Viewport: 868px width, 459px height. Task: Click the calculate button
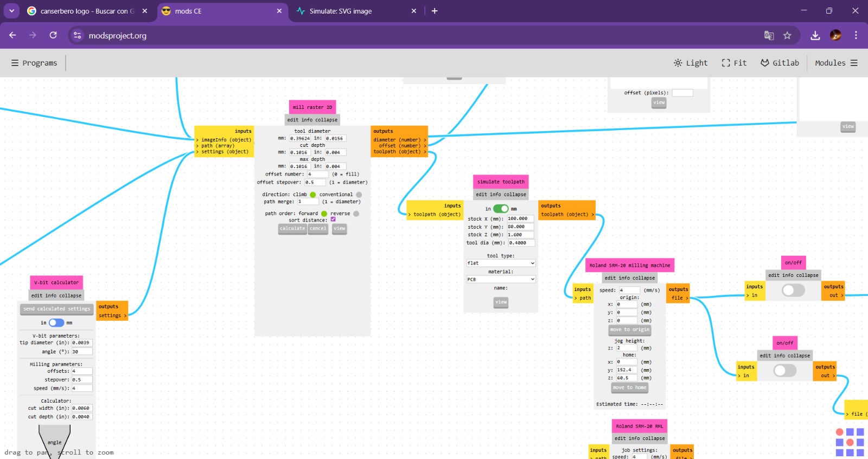pyautogui.click(x=292, y=229)
